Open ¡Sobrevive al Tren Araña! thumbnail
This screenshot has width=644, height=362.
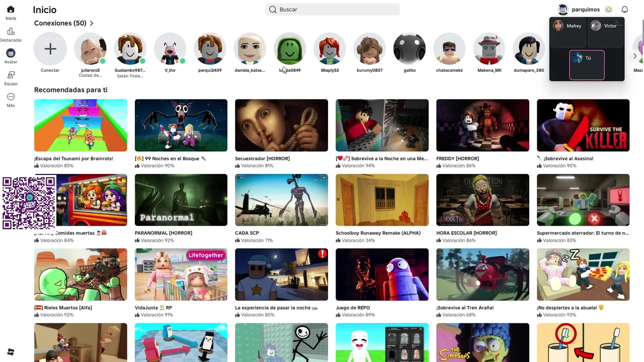click(x=482, y=275)
